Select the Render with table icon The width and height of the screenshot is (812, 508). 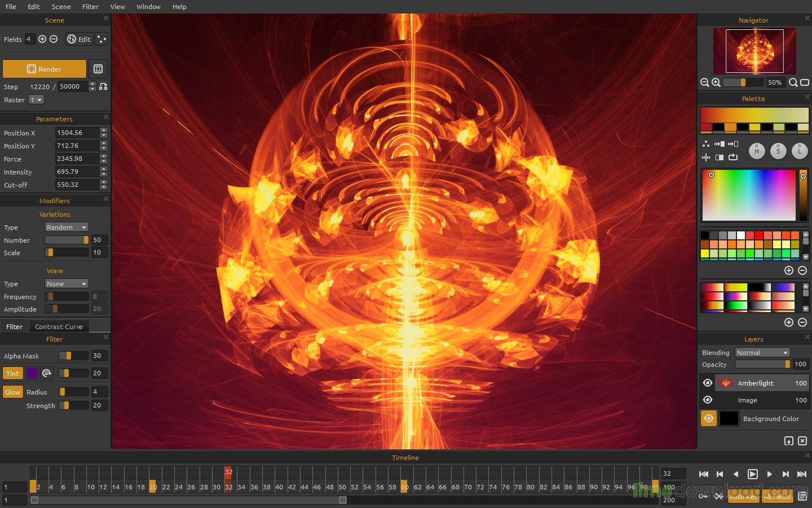click(x=98, y=68)
